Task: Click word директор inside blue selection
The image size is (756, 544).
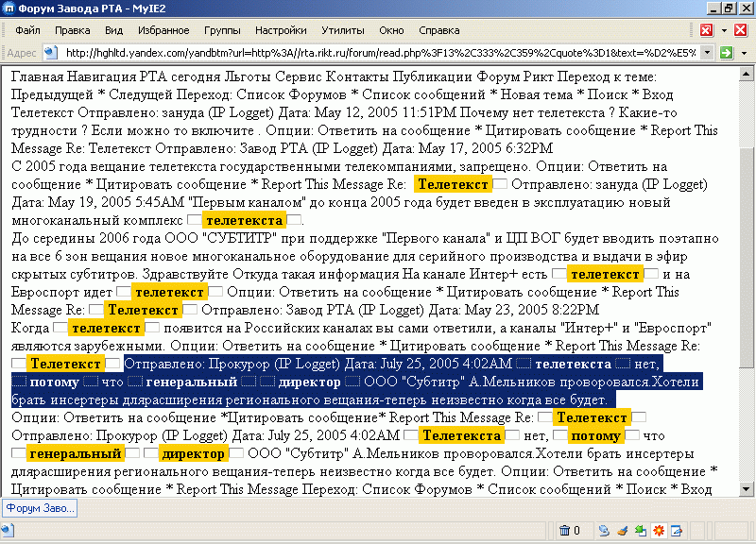Action: [x=309, y=382]
